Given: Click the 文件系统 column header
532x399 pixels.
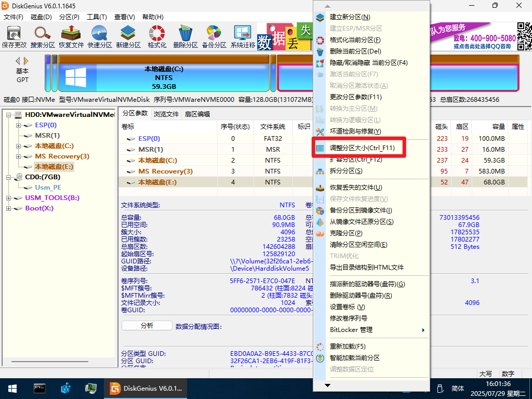Looking at the screenshot, I should [x=273, y=127].
